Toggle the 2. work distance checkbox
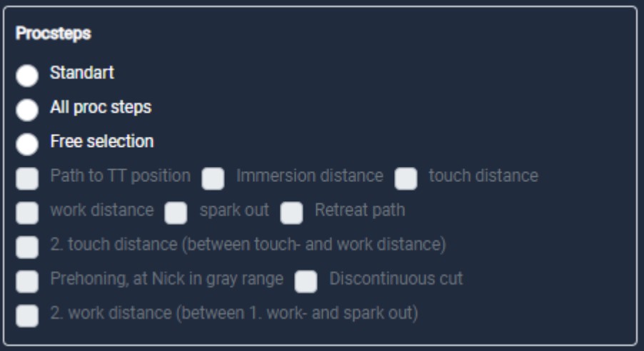The height and width of the screenshot is (351, 644). 27,315
